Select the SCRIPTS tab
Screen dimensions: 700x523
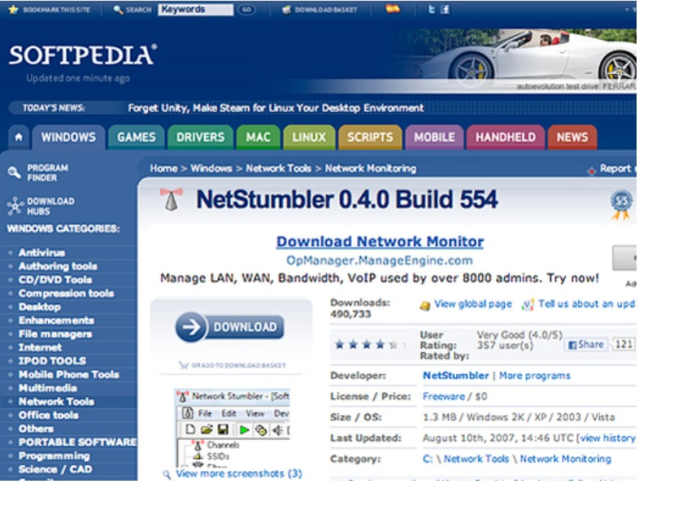pos(370,137)
